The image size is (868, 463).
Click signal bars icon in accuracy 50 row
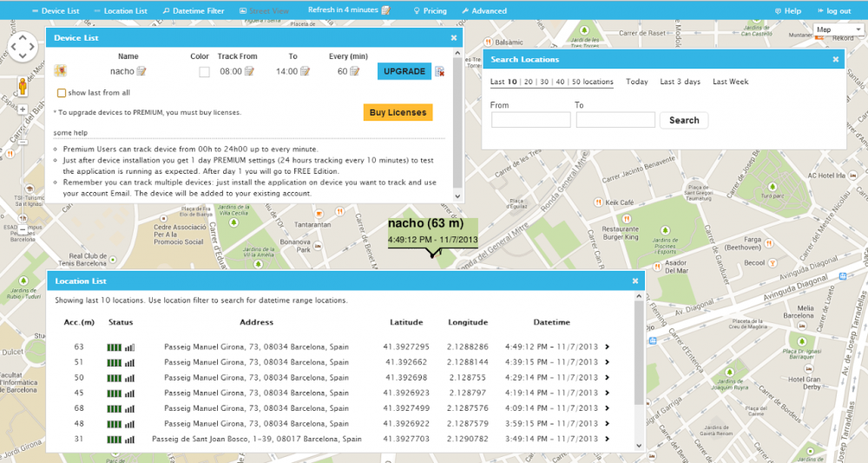tap(129, 378)
